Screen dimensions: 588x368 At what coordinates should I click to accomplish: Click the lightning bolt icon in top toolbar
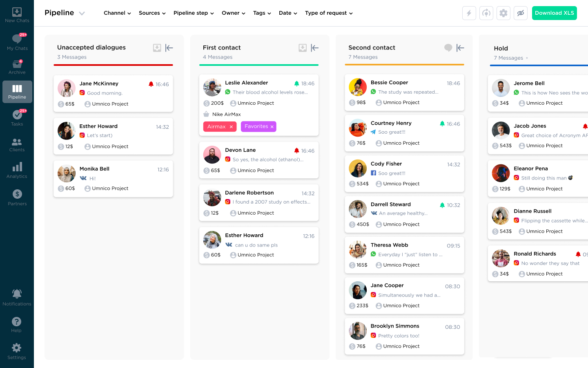pos(469,13)
